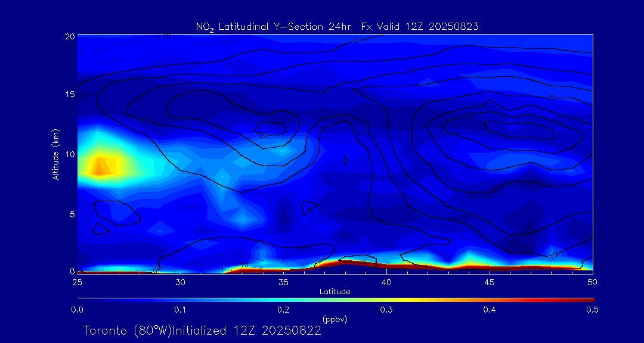Click the plot title starting with NO2 Latitudinal Y-Section
The height and width of the screenshot is (343, 644).
337,26
